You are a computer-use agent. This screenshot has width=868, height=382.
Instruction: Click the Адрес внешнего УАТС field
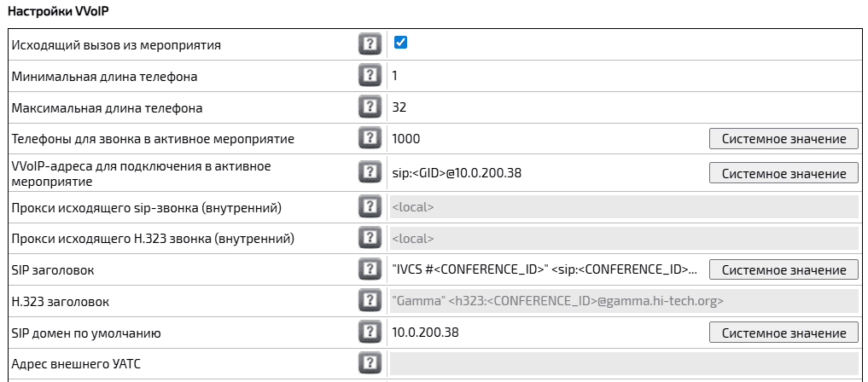[624, 364]
